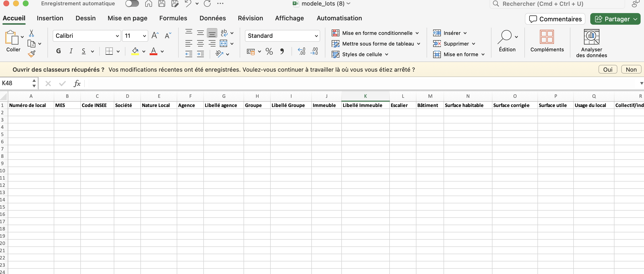Click the scissors Cut icon
Viewport: 644px width, 274px height.
[31, 33]
